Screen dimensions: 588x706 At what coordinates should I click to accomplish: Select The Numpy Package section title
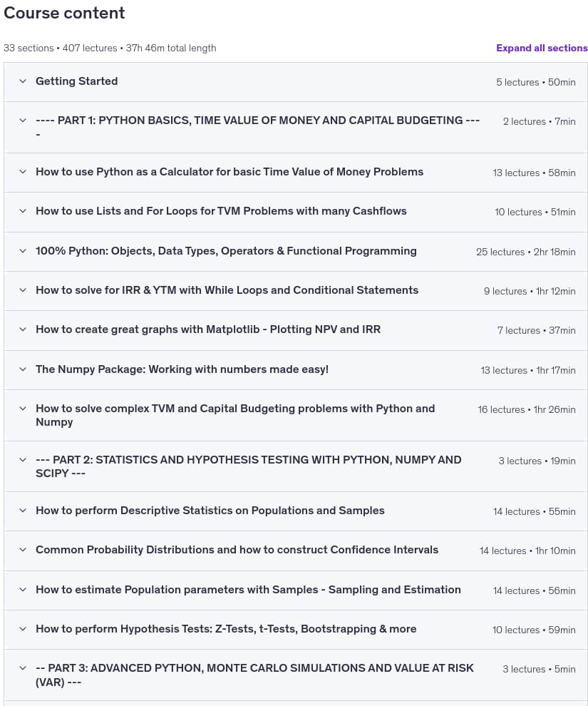[x=182, y=369]
